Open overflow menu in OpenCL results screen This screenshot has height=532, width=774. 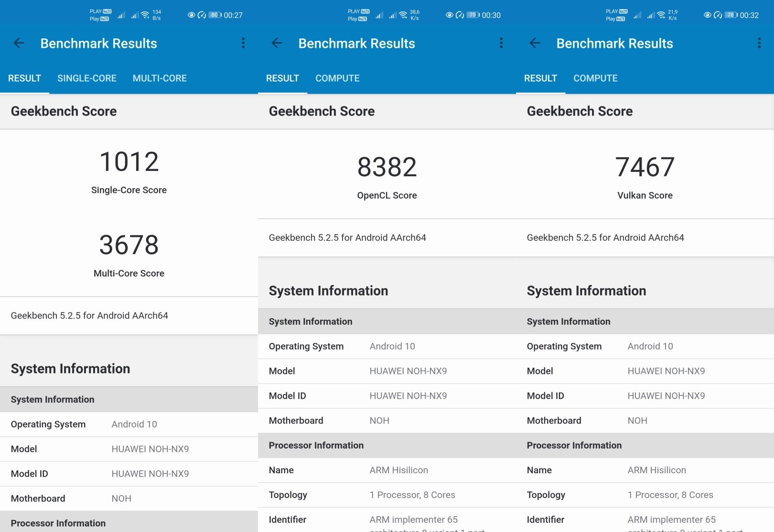click(x=501, y=43)
